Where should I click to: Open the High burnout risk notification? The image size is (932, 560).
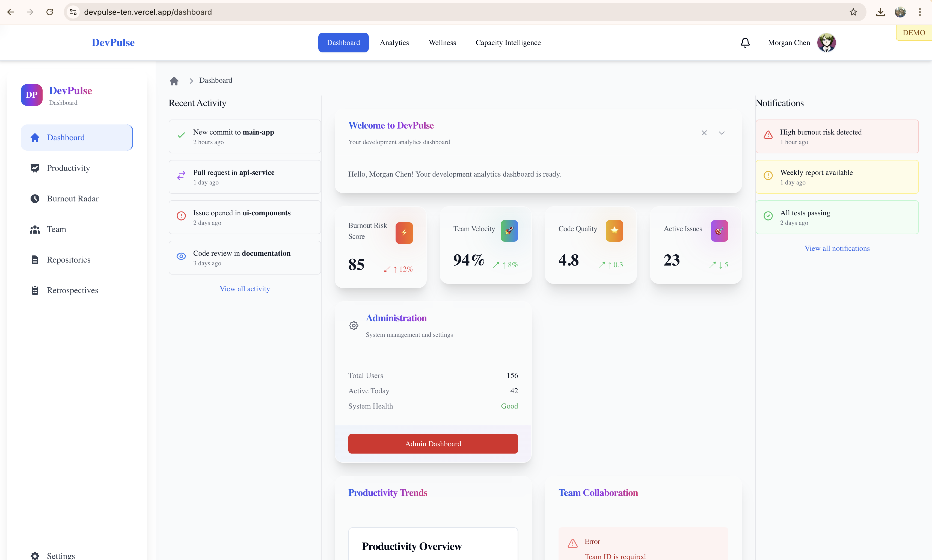point(836,136)
